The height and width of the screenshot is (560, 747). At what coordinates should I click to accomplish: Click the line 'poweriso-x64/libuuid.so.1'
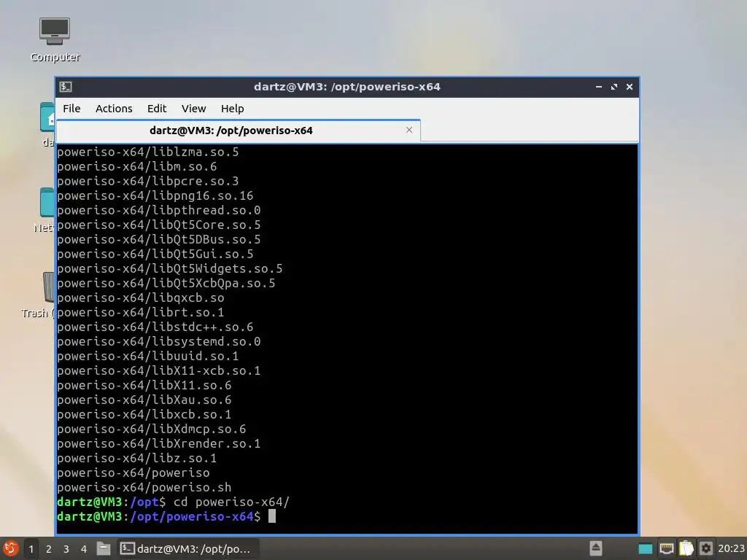click(x=147, y=356)
